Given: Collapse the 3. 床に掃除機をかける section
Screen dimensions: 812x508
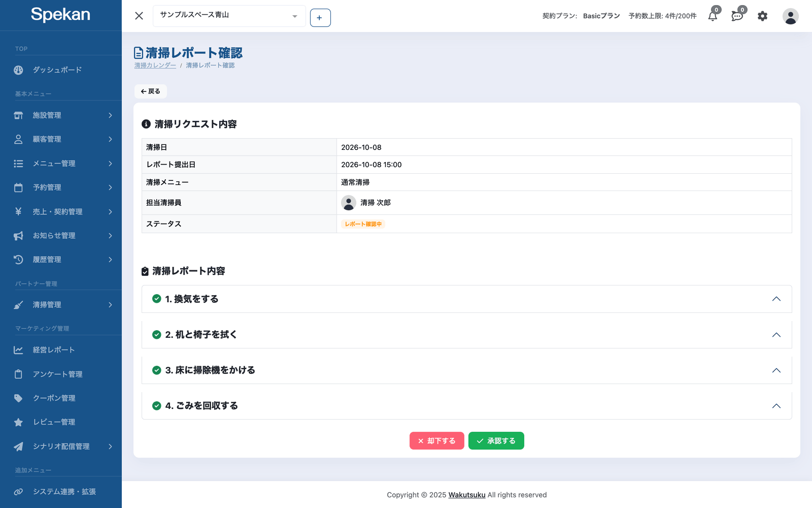Looking at the screenshot, I should point(467,370).
